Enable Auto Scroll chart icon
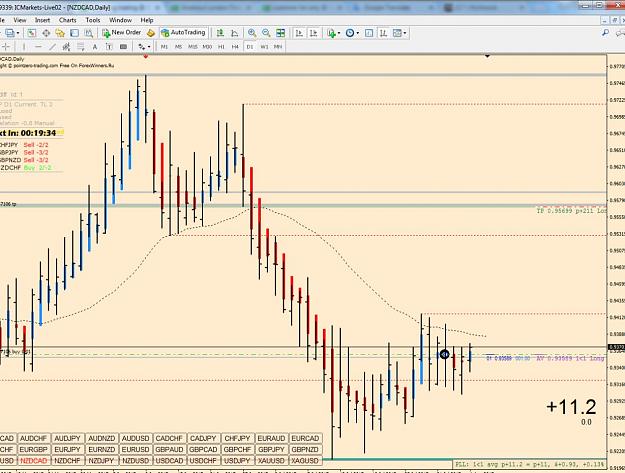Image resolution: width=625 pixels, height=473 pixels. [x=299, y=33]
